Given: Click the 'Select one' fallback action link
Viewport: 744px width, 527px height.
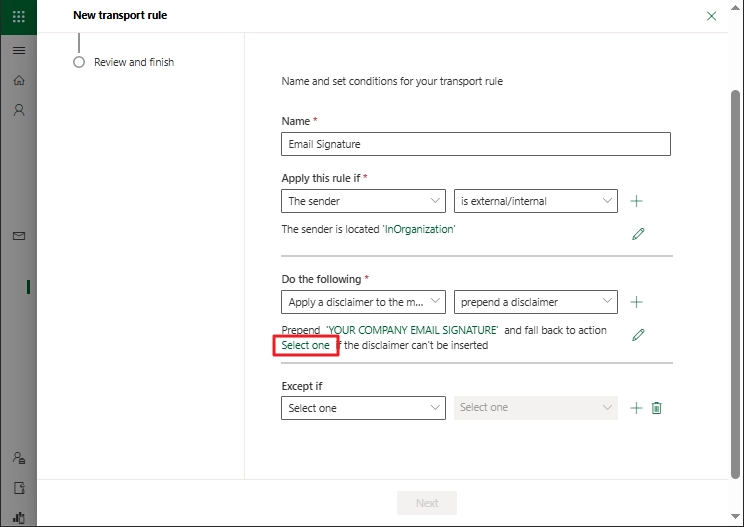Looking at the screenshot, I should 306,345.
